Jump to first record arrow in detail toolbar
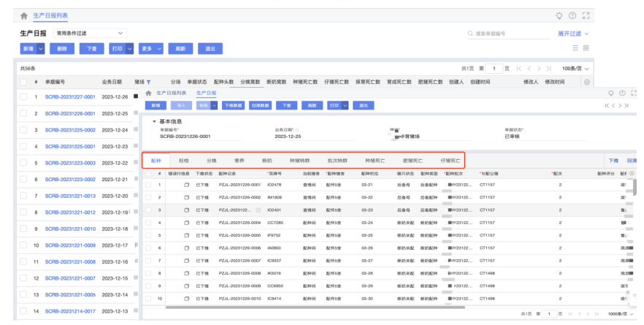This screenshot has height=325, width=644. [607, 106]
